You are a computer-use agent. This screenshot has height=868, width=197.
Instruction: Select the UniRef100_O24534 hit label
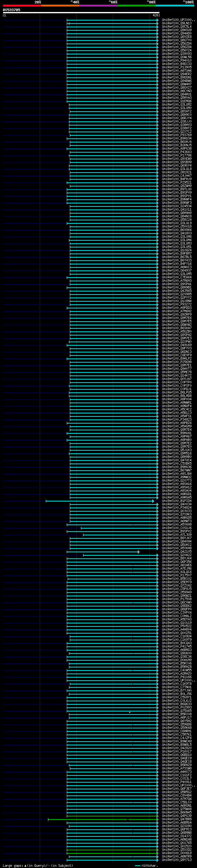(x=176, y=206)
